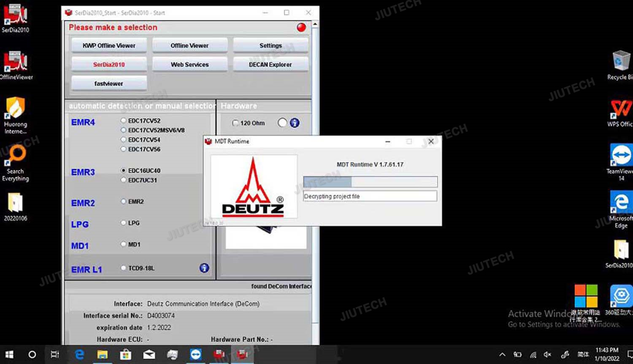This screenshot has height=364, width=633.
Task: Select the EDC7UC31 radio button
Action: coord(123,180)
